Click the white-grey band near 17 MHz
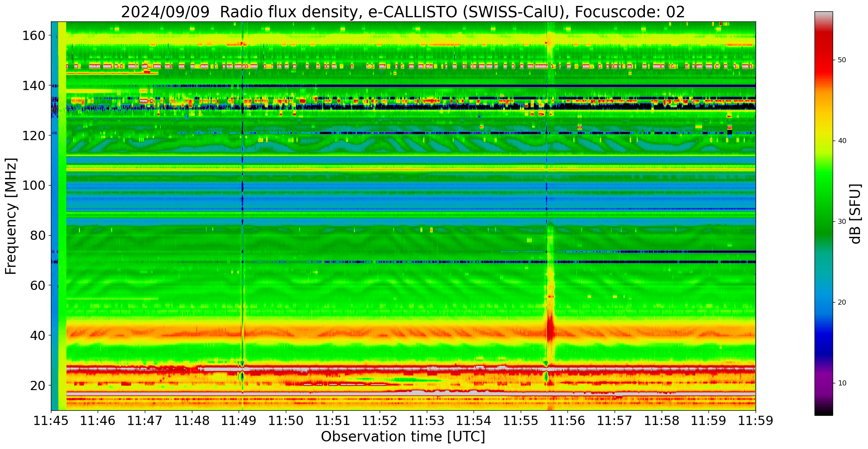 pyautogui.click(x=410, y=393)
